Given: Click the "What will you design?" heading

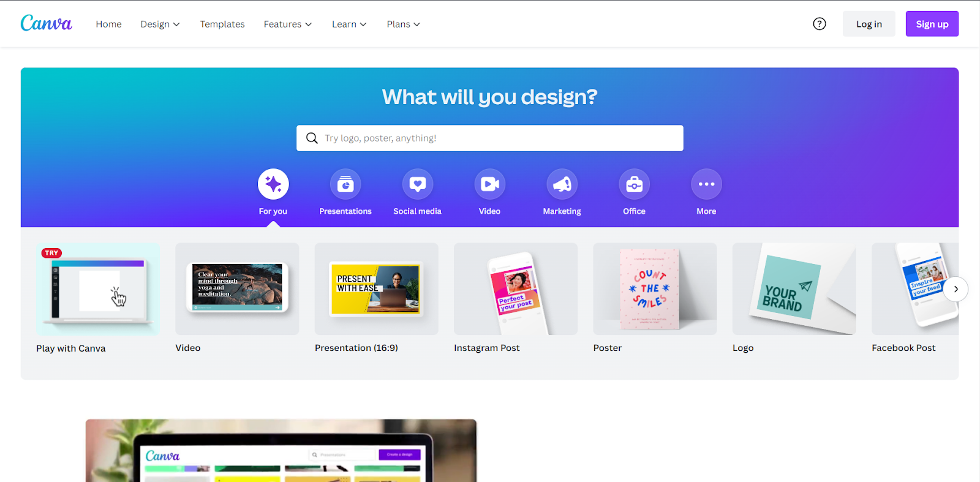Looking at the screenshot, I should tap(490, 97).
